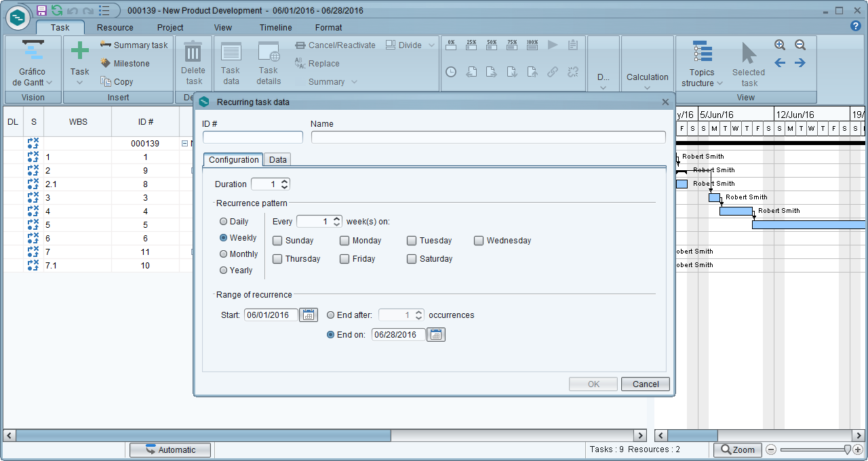Screen dimensions: 868x461
Task: Open Task details in the ribbon
Action: click(x=269, y=63)
